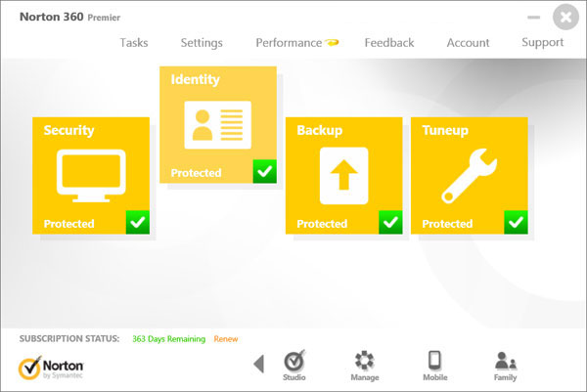The width and height of the screenshot is (587, 392).
Task: Open the Tuneup wrench icon
Action: click(x=469, y=176)
